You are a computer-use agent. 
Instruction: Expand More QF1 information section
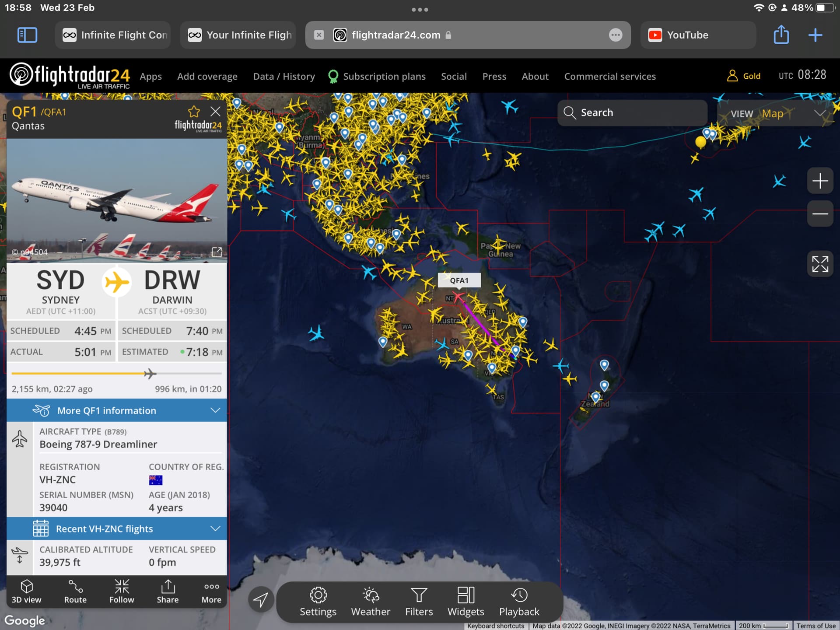[x=117, y=410]
